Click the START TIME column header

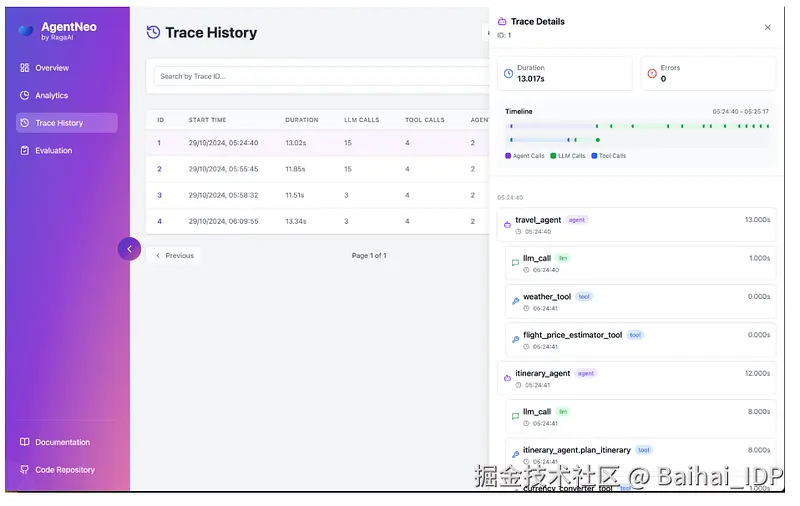208,120
